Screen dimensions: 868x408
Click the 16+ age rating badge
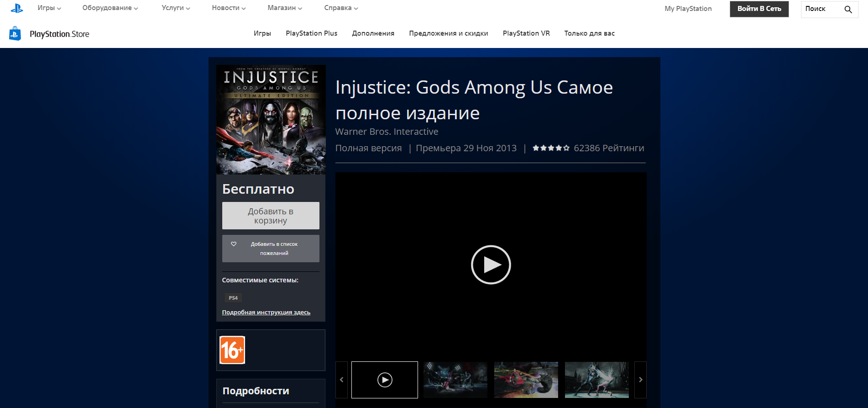[232, 350]
